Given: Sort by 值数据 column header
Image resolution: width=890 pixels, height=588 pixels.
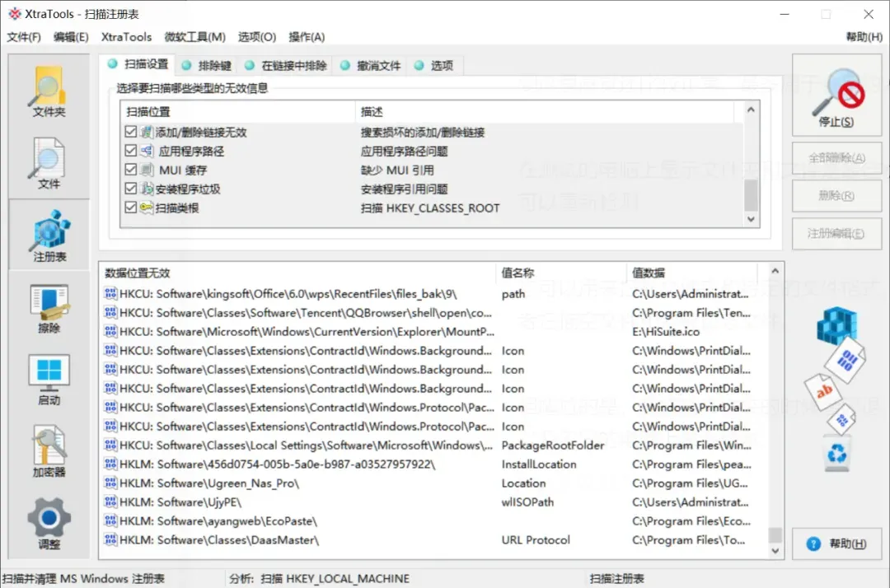Looking at the screenshot, I should coord(691,273).
